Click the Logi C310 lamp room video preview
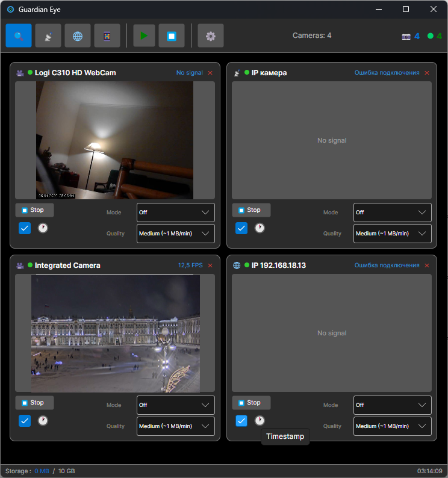This screenshot has height=478, width=448. click(x=114, y=140)
